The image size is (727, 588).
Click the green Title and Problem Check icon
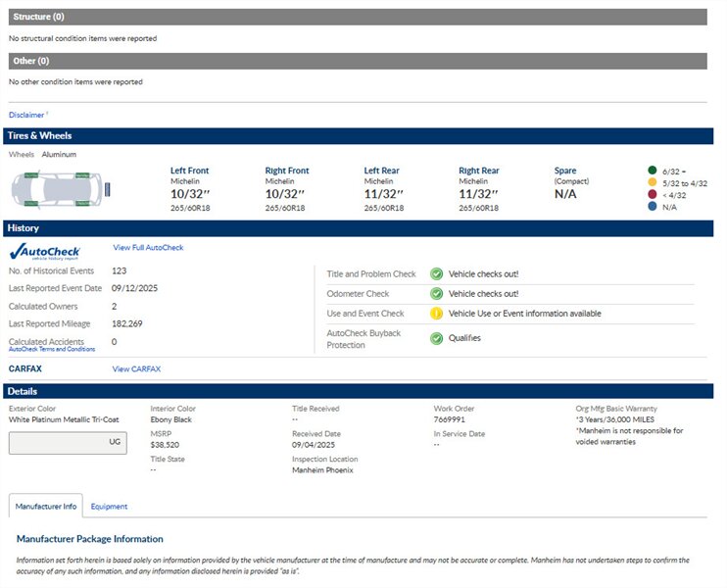[436, 274]
